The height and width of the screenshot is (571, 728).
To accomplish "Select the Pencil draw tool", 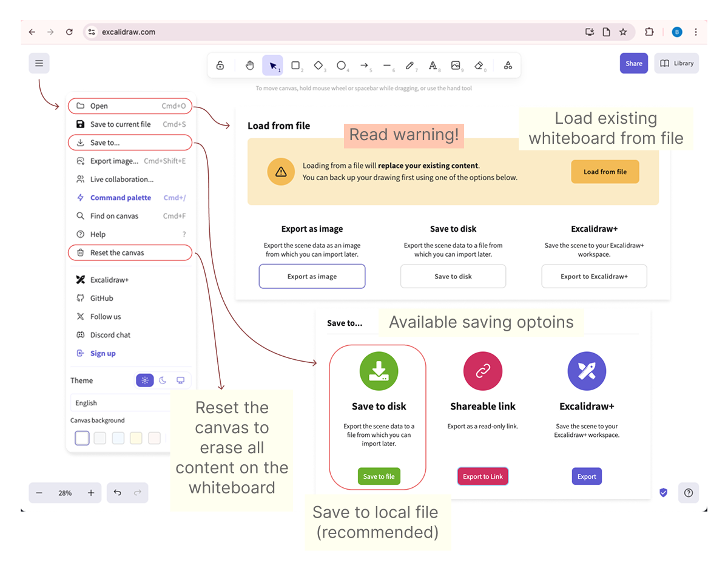I will click(x=410, y=66).
